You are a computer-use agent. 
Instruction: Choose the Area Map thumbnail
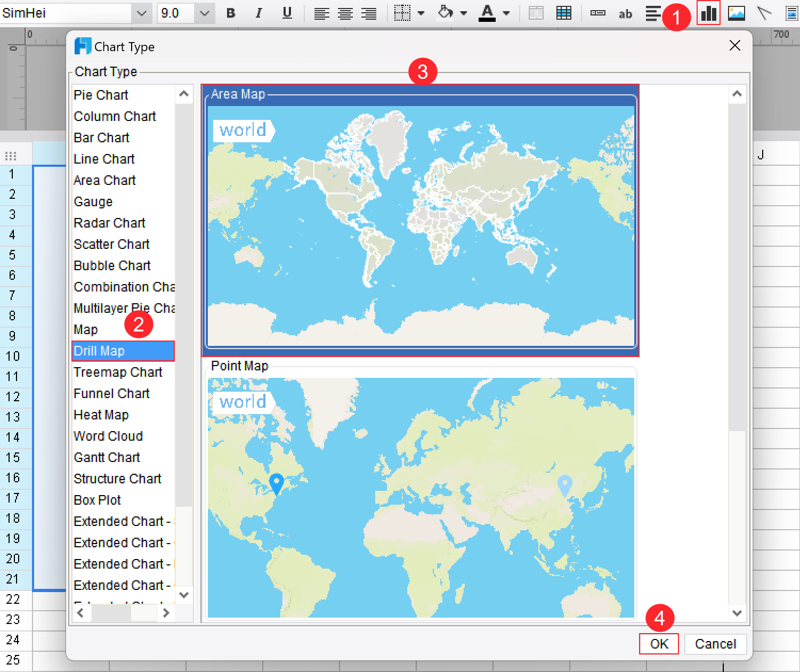[421, 221]
